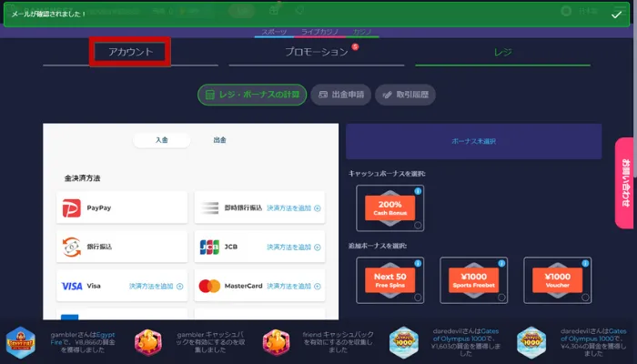Click レジ・ボーナスの計算 button
Image resolution: width=637 pixels, height=364 pixels.
[252, 95]
